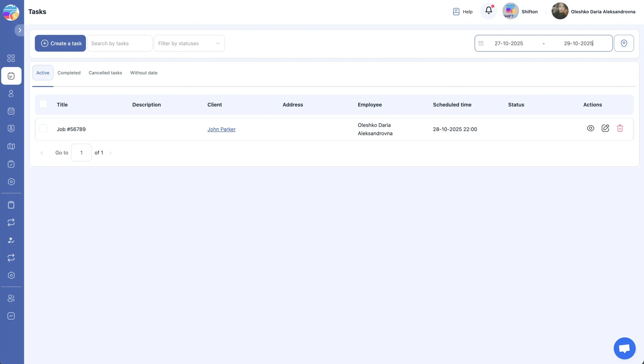Click the Search by tasks field
Image resolution: width=644 pixels, height=364 pixels.
pos(120,43)
